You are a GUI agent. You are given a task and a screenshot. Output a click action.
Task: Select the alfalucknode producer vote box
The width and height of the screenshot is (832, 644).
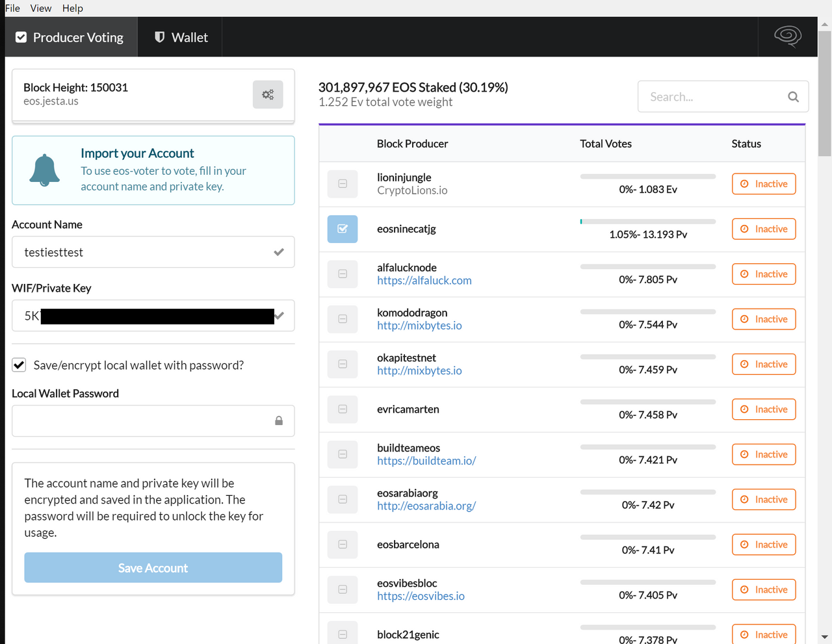point(343,274)
